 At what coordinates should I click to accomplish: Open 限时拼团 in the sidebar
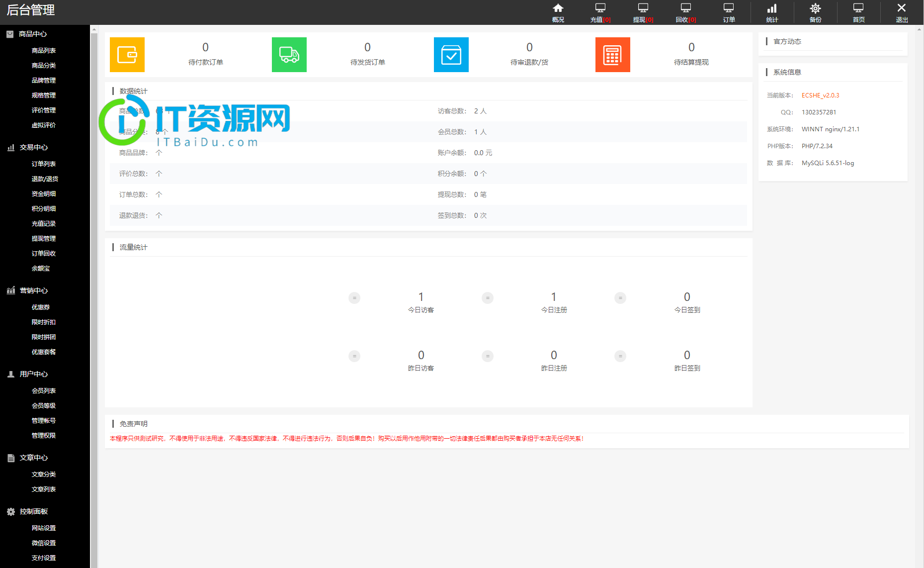point(44,337)
